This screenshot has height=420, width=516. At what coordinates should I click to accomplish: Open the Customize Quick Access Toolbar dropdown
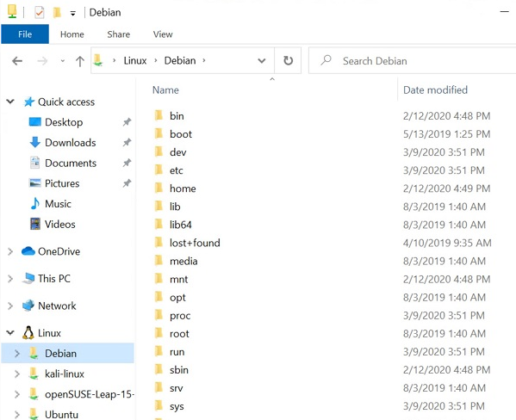tap(72, 13)
